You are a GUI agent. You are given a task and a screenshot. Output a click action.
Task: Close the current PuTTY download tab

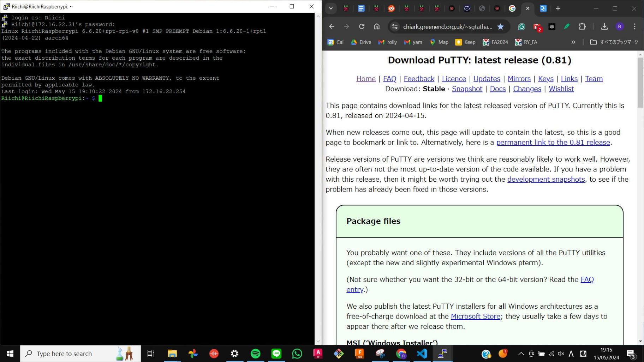pos(527,8)
